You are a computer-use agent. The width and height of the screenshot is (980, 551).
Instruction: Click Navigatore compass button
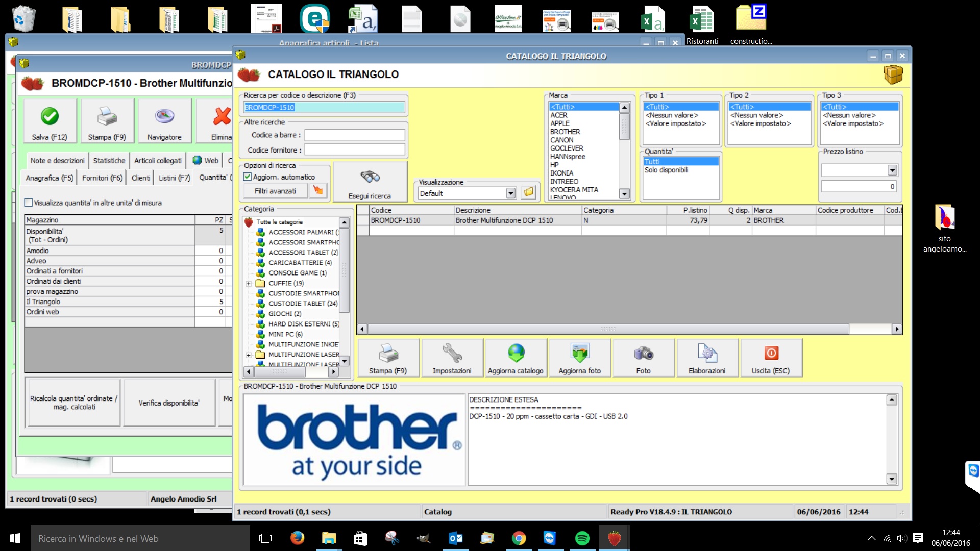pyautogui.click(x=164, y=121)
